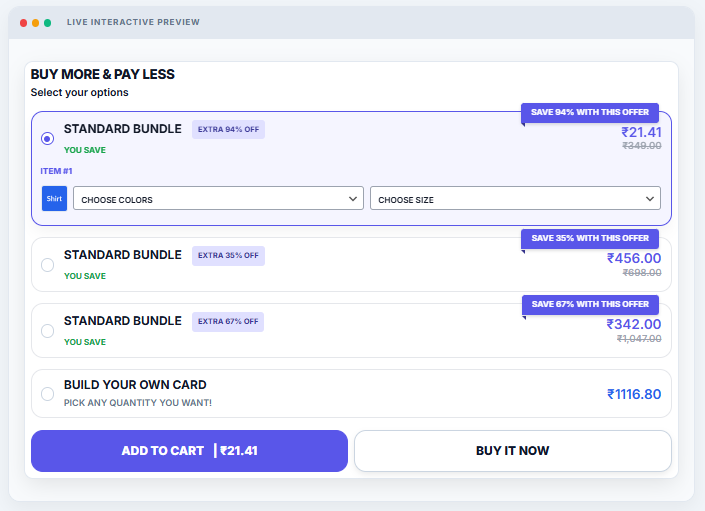The width and height of the screenshot is (705, 511).
Task: Select the 35% off Standard Bundle radio button
Action: tap(47, 265)
